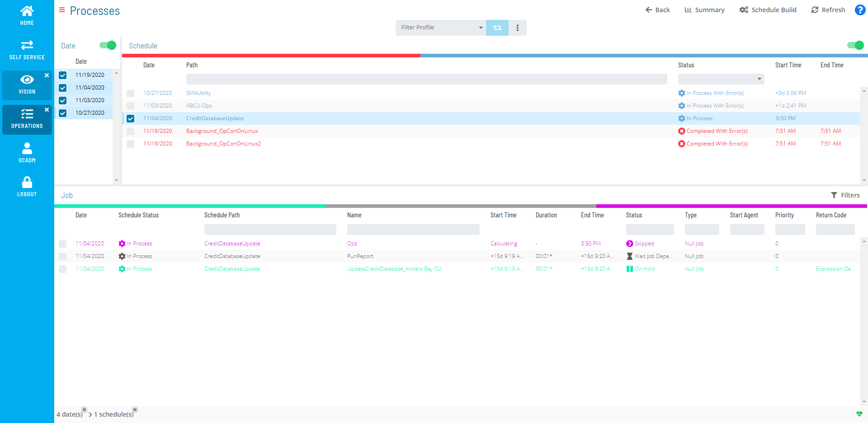Click the job Schedule Path filter field
The height and width of the screenshot is (423, 868).
(270, 230)
